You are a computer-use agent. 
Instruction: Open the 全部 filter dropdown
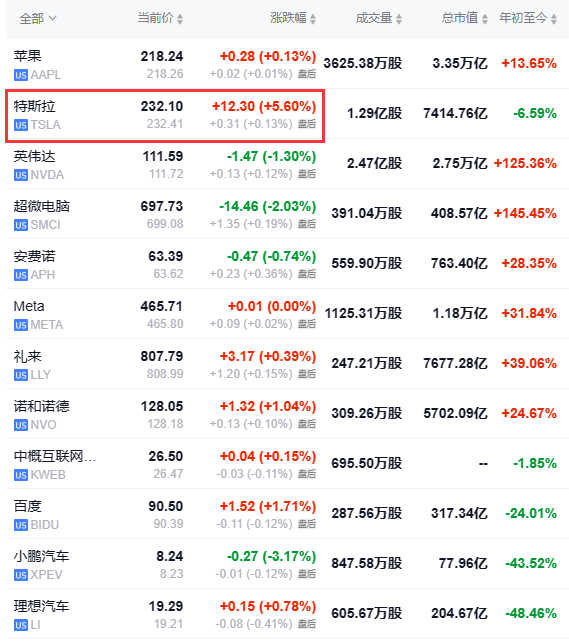pos(38,19)
